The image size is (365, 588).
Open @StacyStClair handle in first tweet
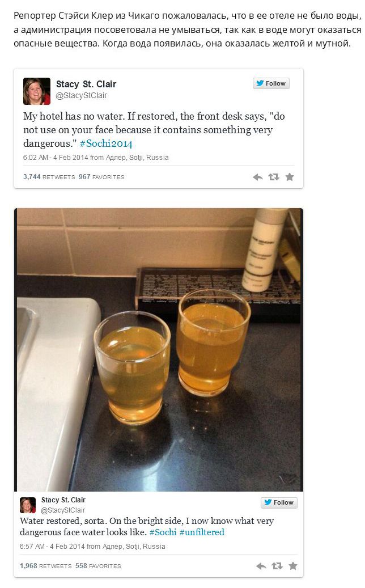point(81,96)
